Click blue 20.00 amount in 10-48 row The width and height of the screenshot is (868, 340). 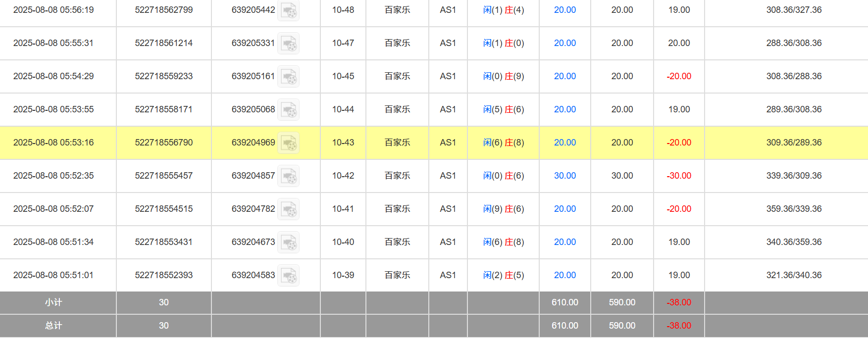coord(564,10)
